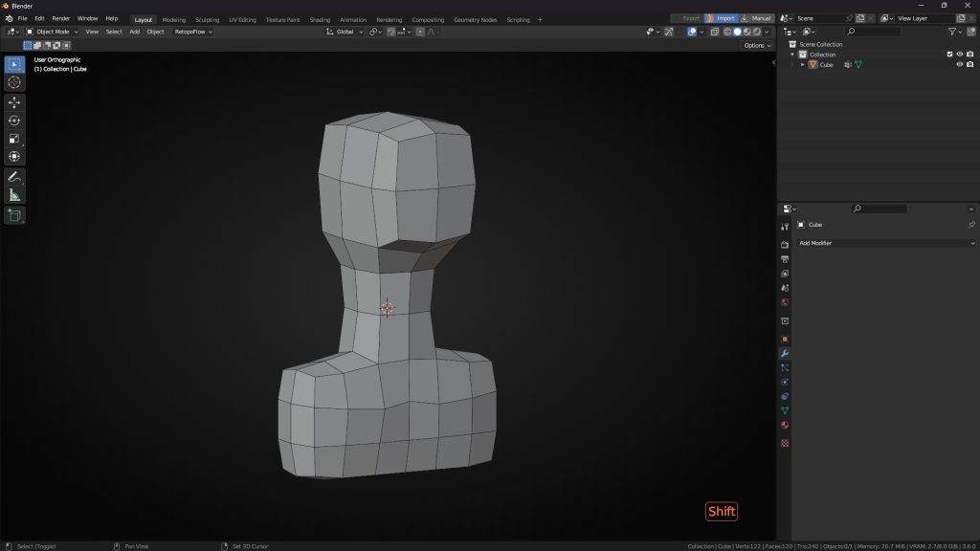Image resolution: width=980 pixels, height=551 pixels.
Task: Expand the Cube item in outliner
Action: point(803,64)
